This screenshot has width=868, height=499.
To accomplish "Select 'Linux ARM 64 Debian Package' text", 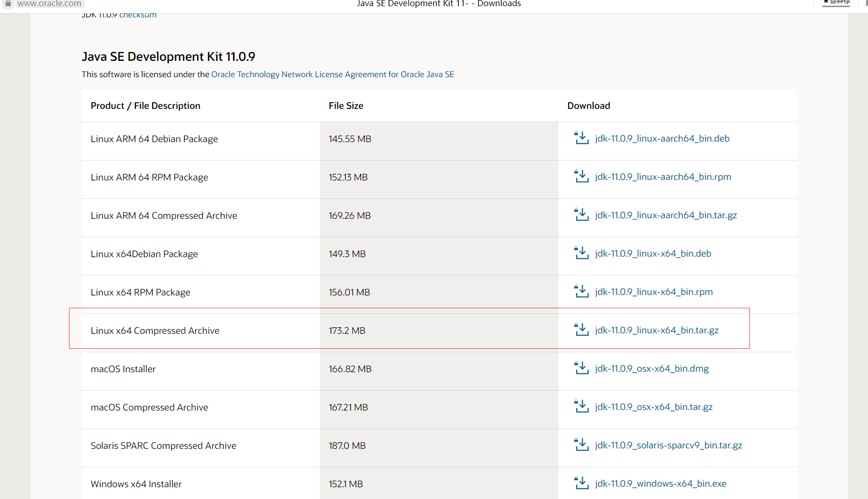I will tap(154, 139).
